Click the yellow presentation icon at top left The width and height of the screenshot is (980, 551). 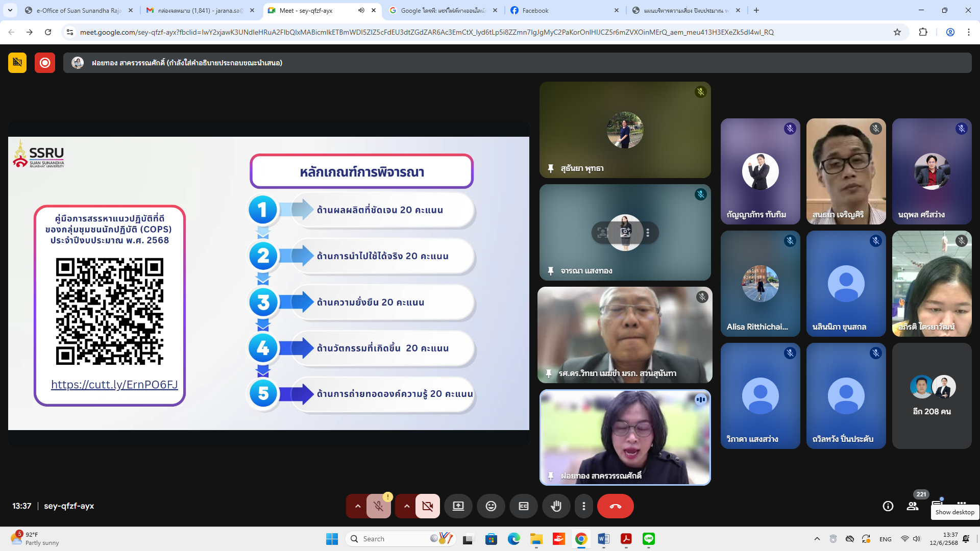[17, 63]
